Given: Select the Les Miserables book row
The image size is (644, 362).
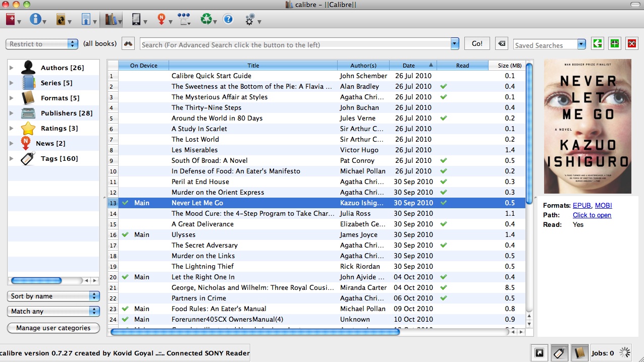Looking at the screenshot, I should [x=316, y=150].
